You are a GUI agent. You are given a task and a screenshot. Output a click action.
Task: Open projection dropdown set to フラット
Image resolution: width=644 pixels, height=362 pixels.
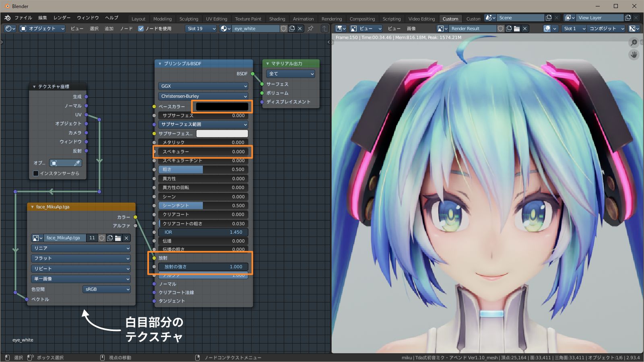81,258
